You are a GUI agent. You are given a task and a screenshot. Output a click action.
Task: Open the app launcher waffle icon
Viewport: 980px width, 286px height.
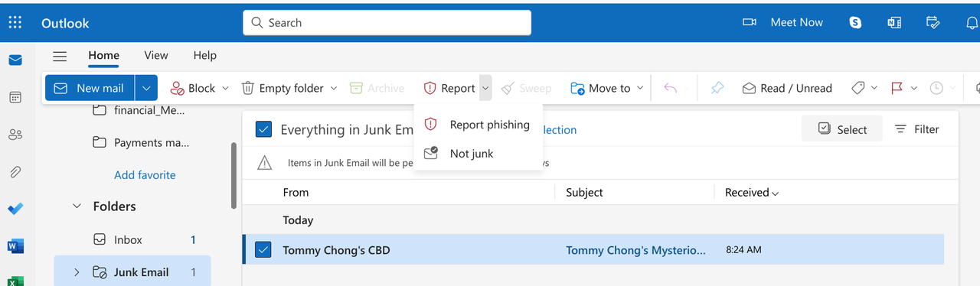pos(15,23)
